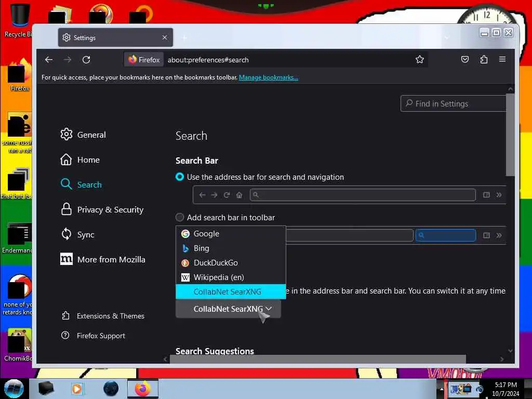532x399 pixels.
Task: Click the scroll left arrow at bottom
Action: click(166, 359)
